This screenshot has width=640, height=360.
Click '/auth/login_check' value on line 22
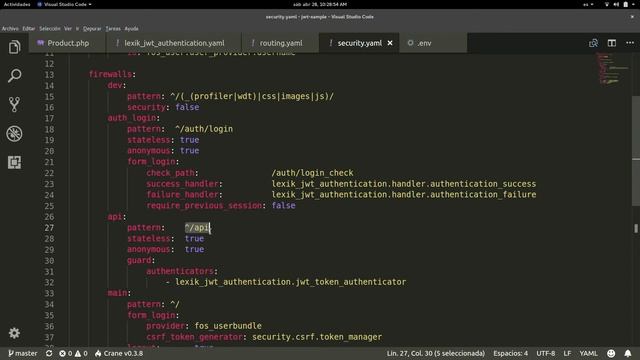pos(313,173)
